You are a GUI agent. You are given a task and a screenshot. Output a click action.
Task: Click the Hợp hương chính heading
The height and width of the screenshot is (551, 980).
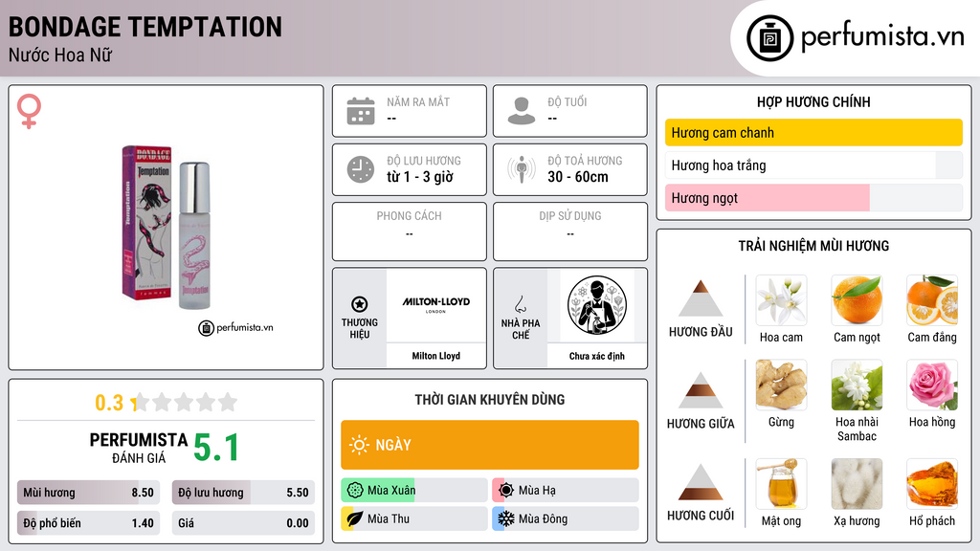[813, 101]
